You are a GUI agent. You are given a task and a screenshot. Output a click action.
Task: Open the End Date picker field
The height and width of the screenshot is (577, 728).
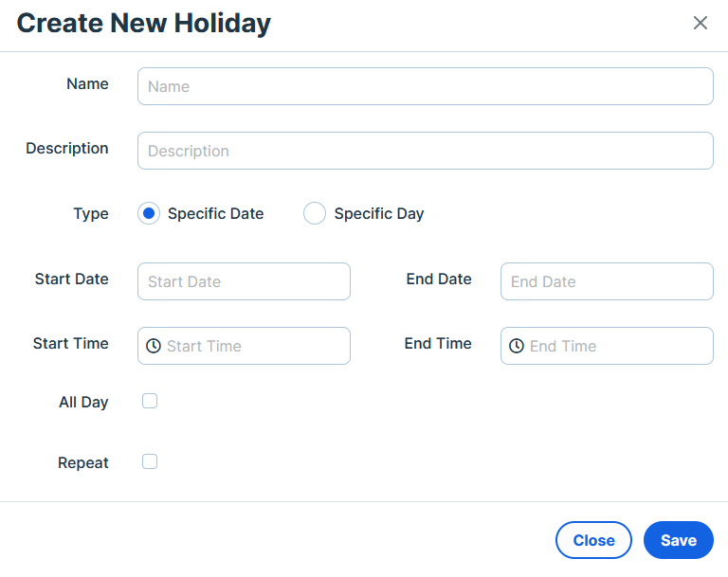coord(607,281)
